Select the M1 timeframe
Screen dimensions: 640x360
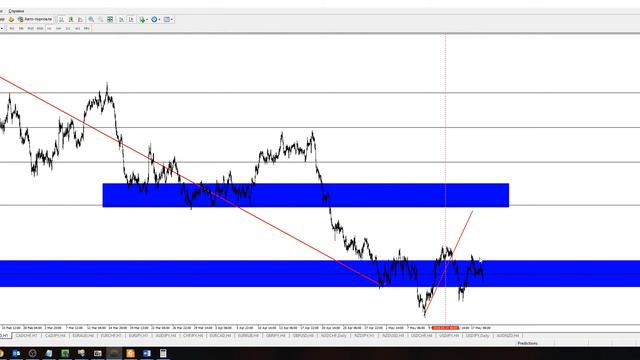click(x=12, y=29)
